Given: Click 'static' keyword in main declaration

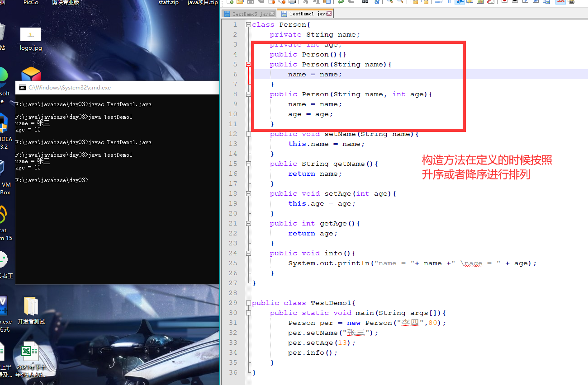Looking at the screenshot, I should tap(315, 313).
